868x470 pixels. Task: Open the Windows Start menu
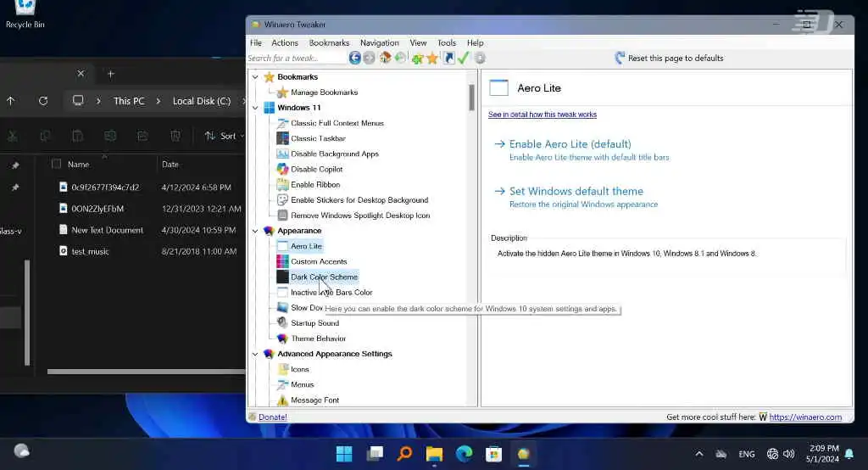pos(344,454)
